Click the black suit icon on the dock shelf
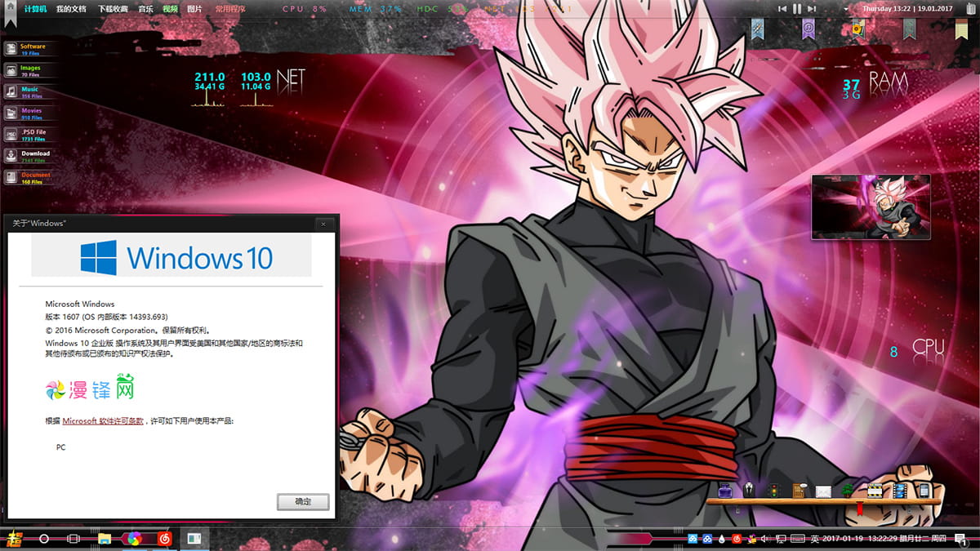The height and width of the screenshot is (551, 980). pos(749,491)
